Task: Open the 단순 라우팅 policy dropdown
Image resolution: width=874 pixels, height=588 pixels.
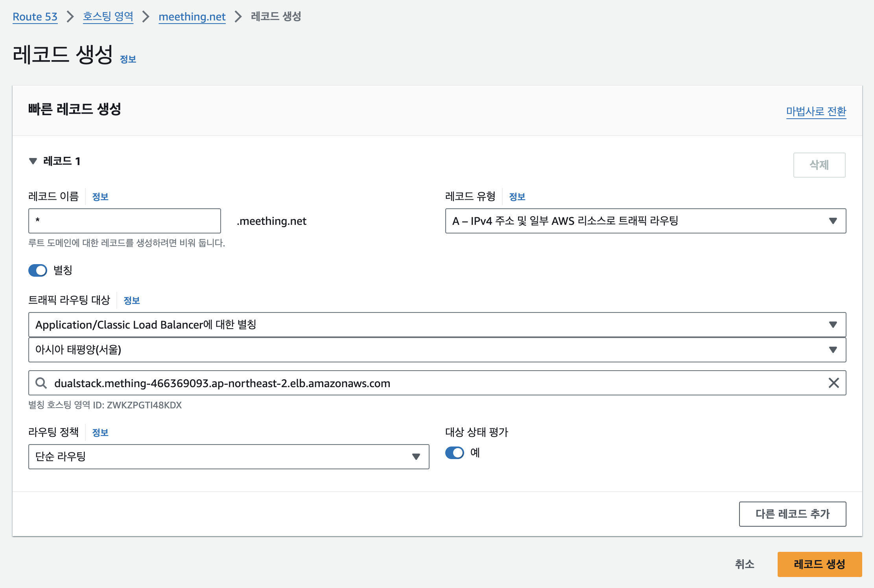Action: click(x=228, y=457)
